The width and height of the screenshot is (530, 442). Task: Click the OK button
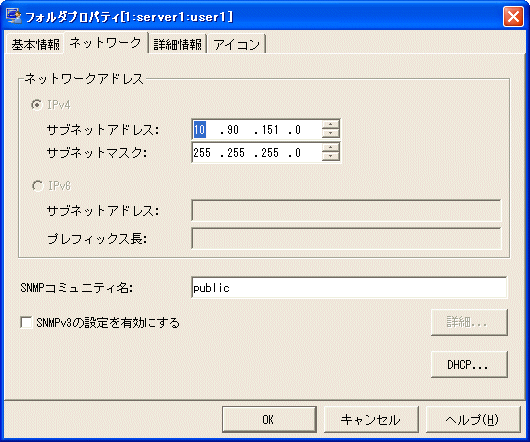click(x=269, y=419)
